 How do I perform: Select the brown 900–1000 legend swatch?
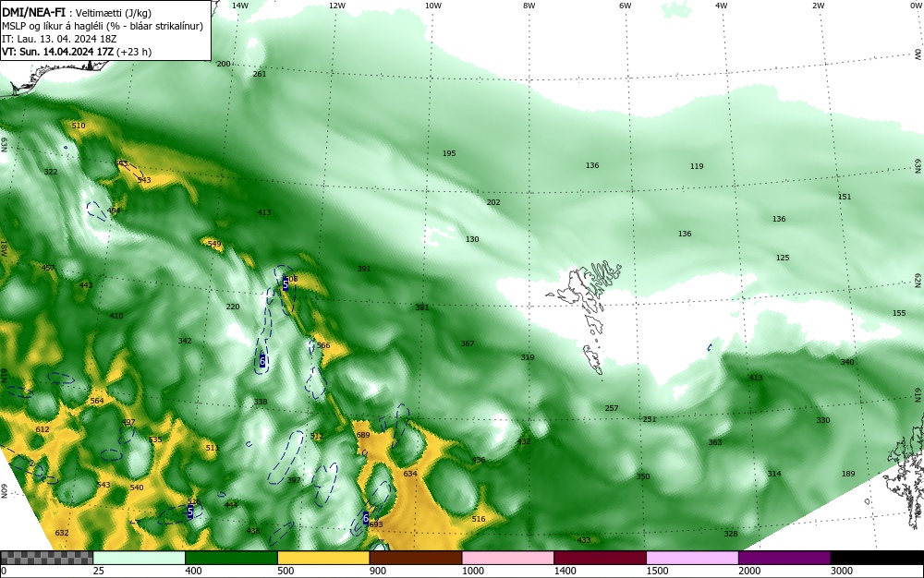416,558
